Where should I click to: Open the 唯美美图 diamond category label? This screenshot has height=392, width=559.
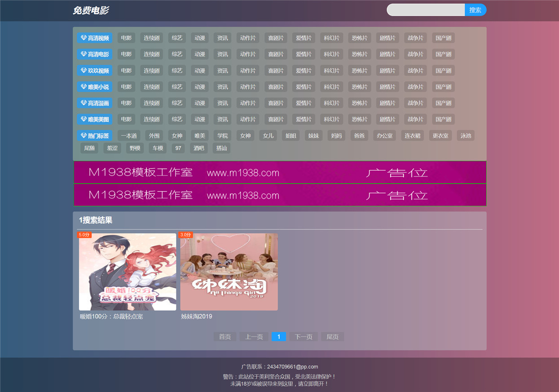pos(95,119)
